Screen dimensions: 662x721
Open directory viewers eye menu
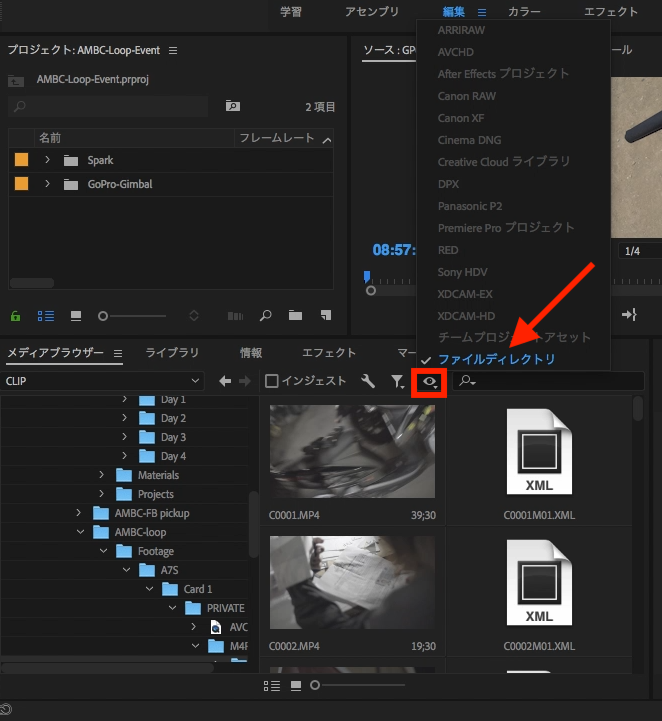(x=429, y=382)
